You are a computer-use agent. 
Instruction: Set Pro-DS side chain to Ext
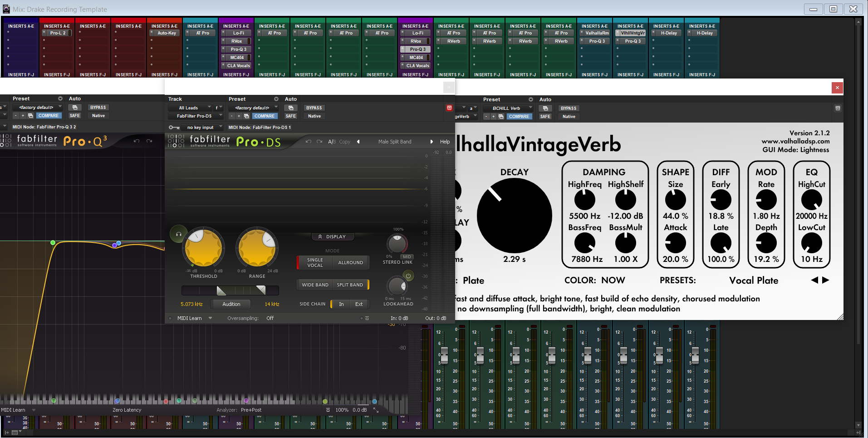click(x=358, y=304)
